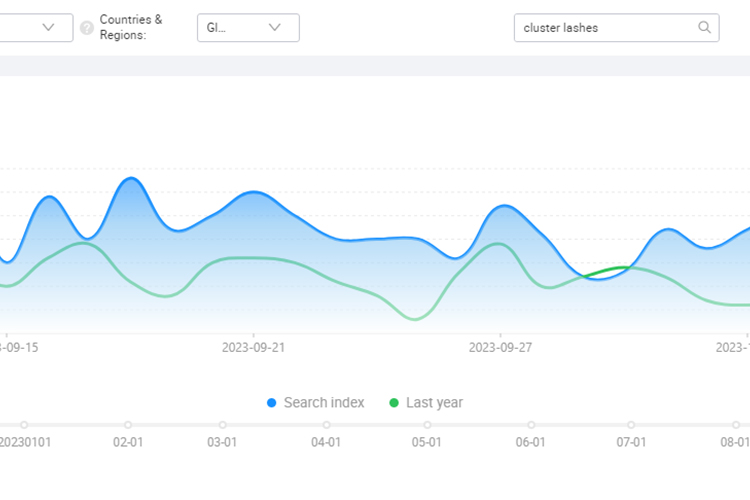Toggle the Last year legend series
Image resolution: width=750 pixels, height=500 pixels.
[427, 402]
